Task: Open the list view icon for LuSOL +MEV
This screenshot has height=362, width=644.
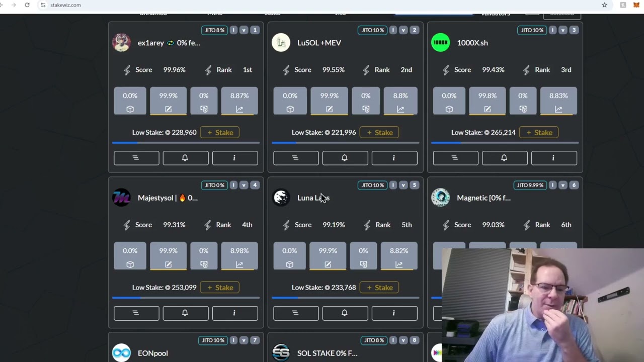Action: [295, 158]
